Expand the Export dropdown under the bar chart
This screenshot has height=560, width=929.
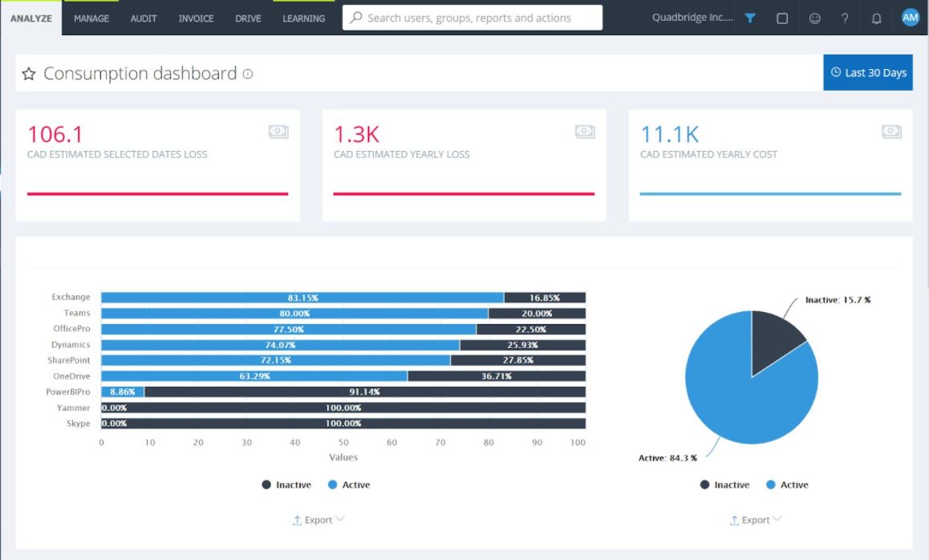coord(318,520)
